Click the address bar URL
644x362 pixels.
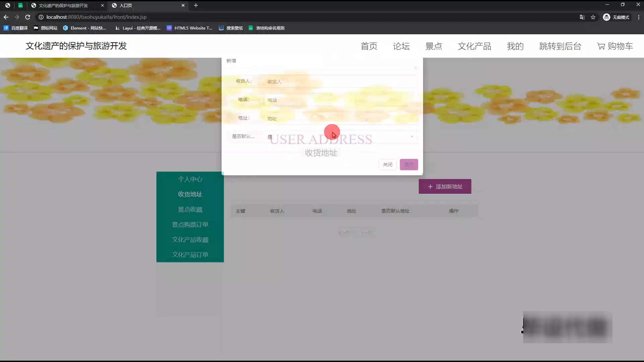point(96,17)
